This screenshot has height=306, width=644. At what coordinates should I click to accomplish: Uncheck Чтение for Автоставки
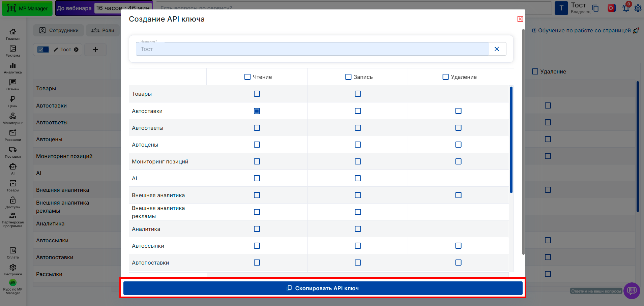coord(257,111)
